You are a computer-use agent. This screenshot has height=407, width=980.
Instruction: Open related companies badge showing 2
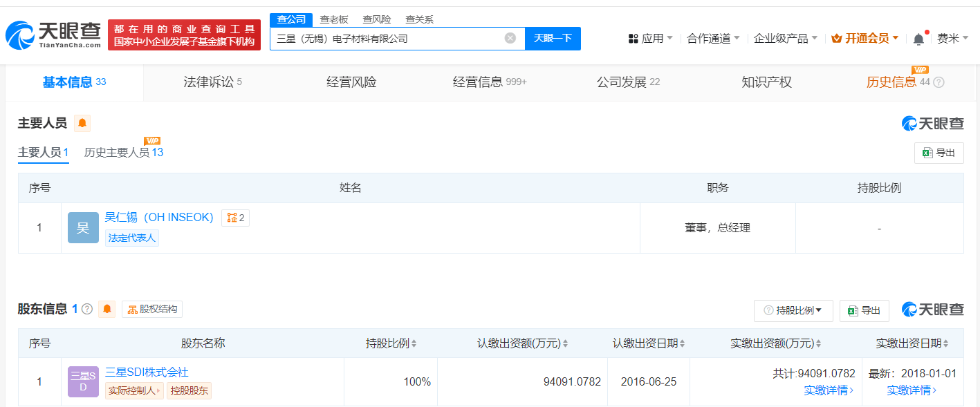tap(235, 218)
